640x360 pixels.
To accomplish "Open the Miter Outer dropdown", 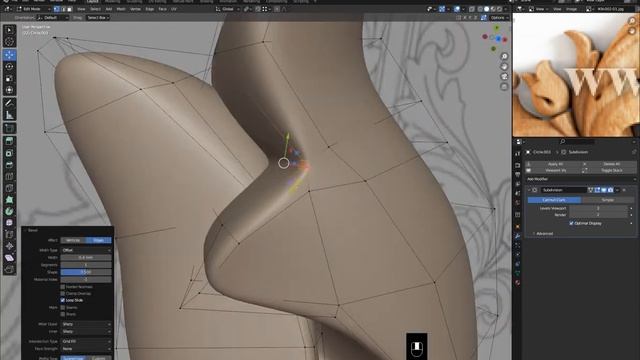I will pyautogui.click(x=86, y=324).
